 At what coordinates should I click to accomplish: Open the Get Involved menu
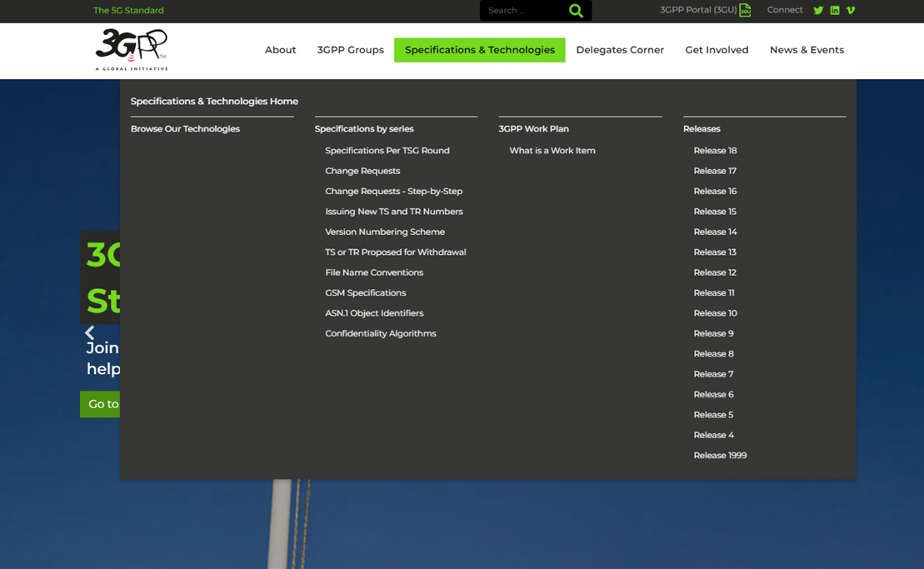click(x=717, y=50)
